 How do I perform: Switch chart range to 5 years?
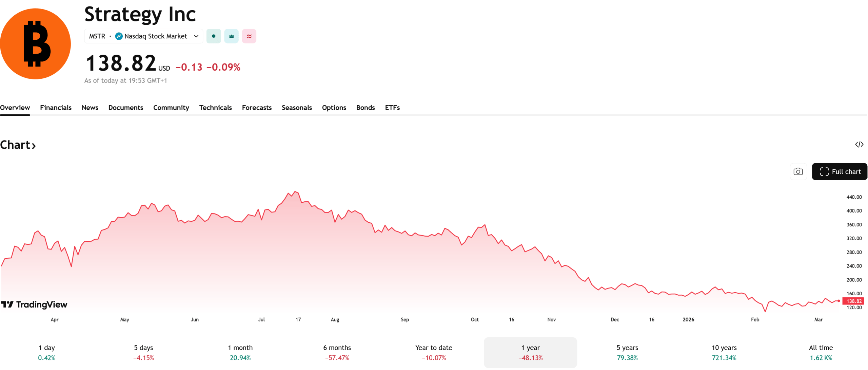pyautogui.click(x=627, y=352)
